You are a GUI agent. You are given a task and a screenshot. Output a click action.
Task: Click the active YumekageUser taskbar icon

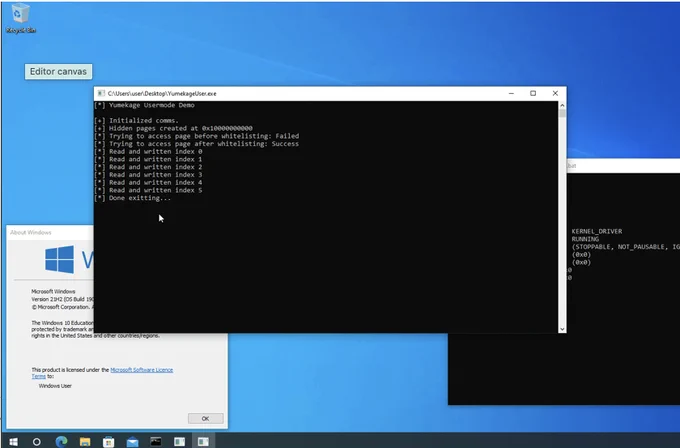click(x=203, y=441)
